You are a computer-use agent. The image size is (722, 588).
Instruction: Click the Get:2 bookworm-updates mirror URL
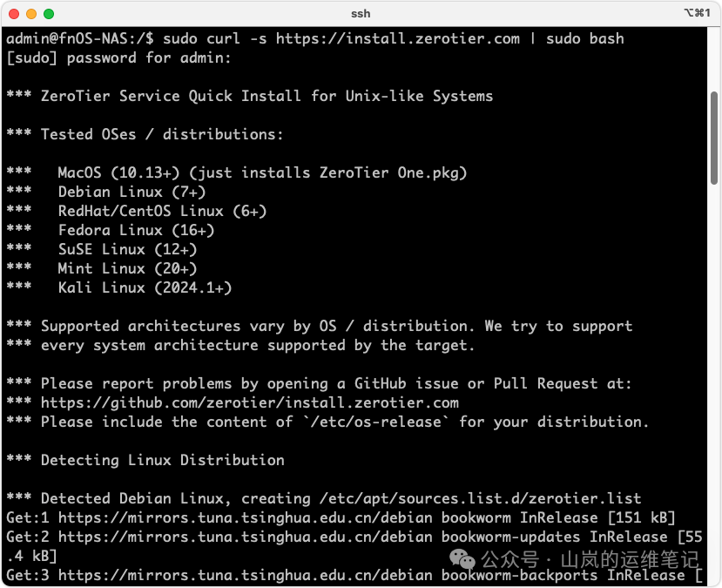[223, 537]
